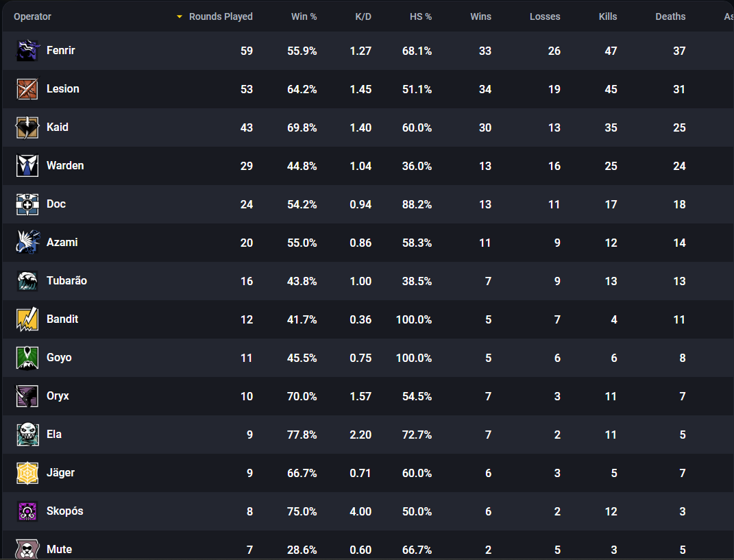Sort table by K/D column header
Image resolution: width=734 pixels, height=560 pixels.
[x=363, y=16]
